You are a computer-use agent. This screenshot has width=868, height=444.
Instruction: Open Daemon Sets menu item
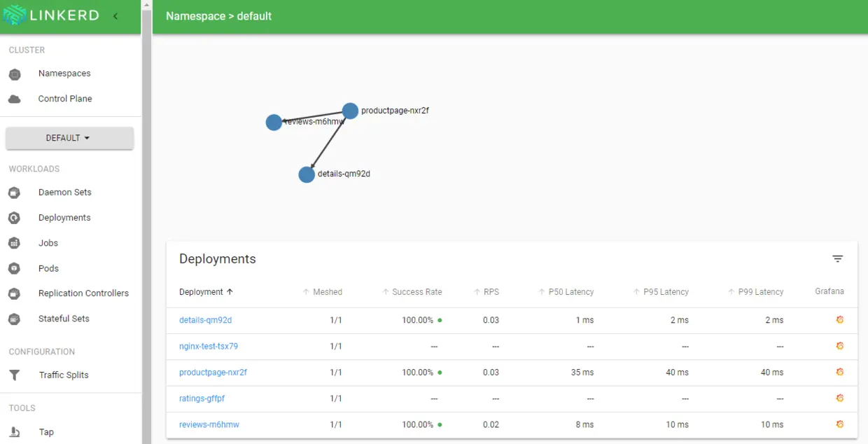coord(65,193)
